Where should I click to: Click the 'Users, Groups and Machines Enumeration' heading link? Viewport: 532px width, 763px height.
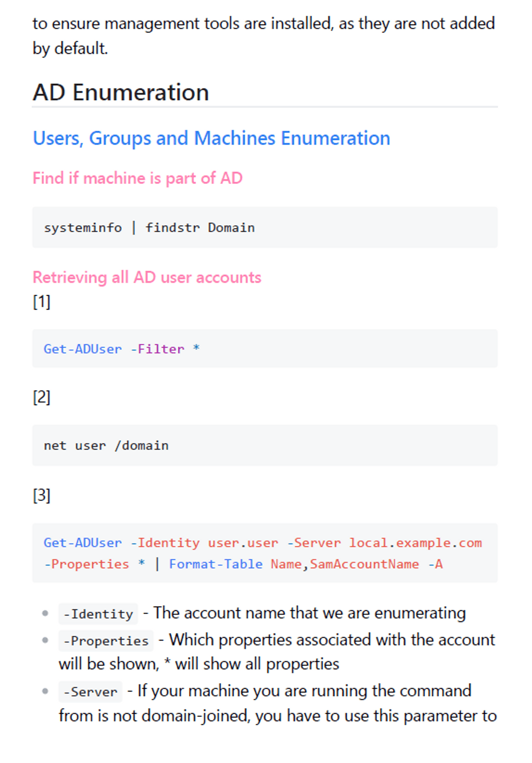tap(211, 138)
